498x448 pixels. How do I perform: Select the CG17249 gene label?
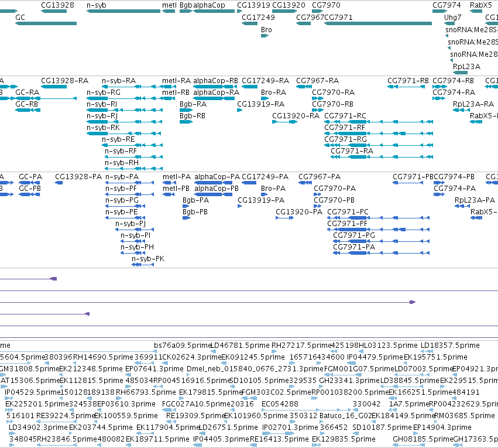pos(258,18)
